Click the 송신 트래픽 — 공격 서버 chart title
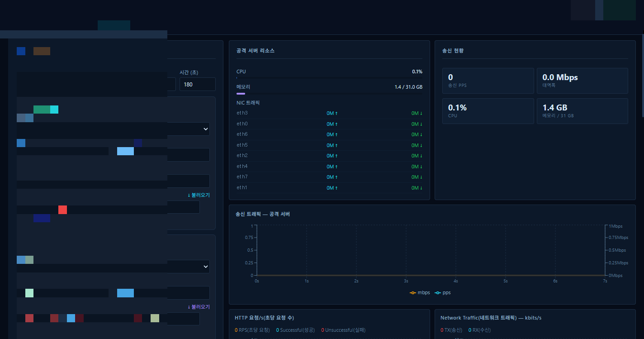Viewport: 644px width, 339px height. (263, 214)
